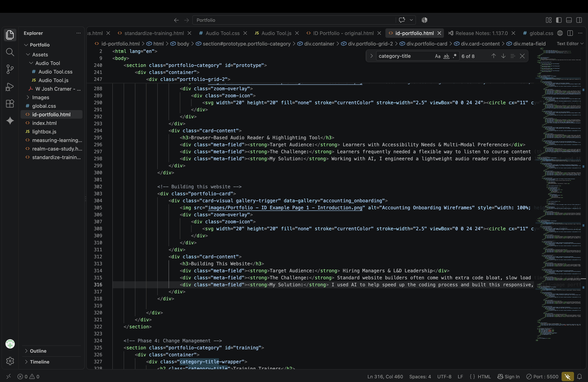The height and width of the screenshot is (382, 588).
Task: Open the Search view in activity bar
Action: click(x=10, y=52)
